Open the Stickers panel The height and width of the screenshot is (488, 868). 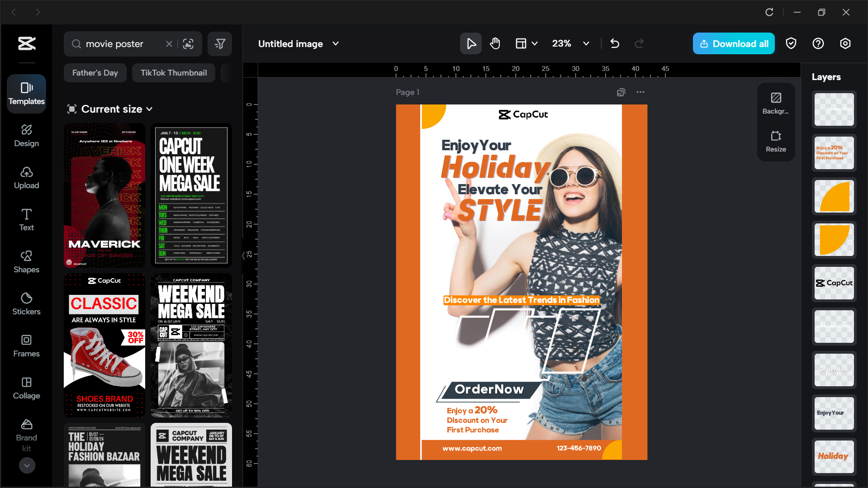[x=26, y=303]
